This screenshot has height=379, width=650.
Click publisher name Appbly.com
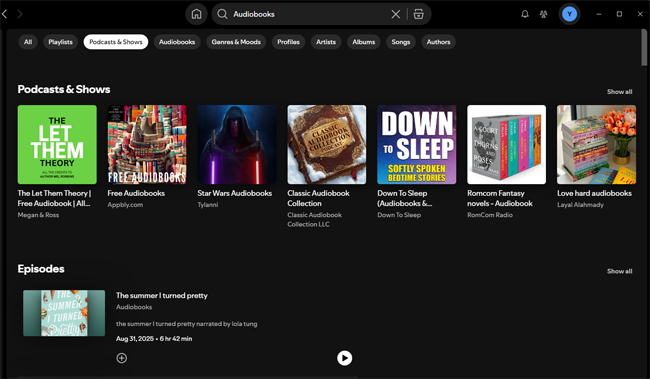click(125, 205)
